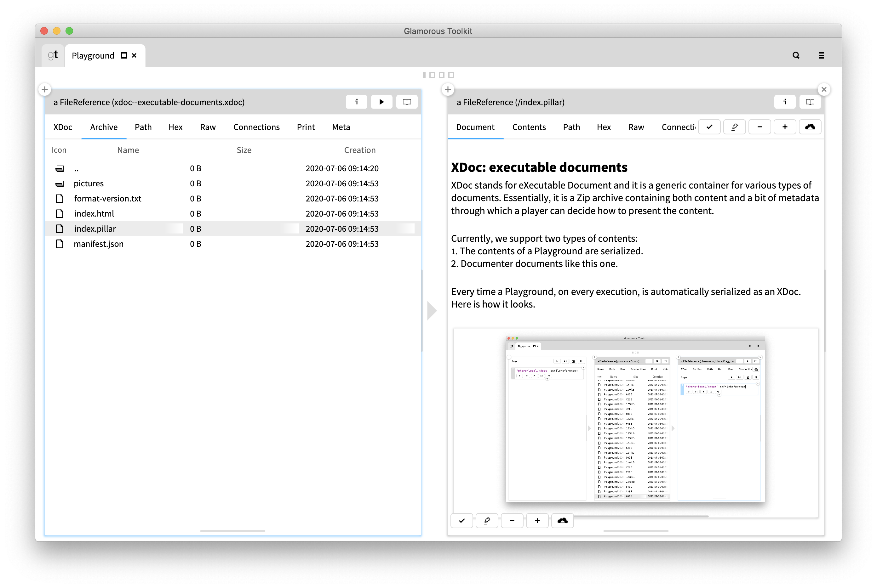The height and width of the screenshot is (588, 877).
Task: Click the bottom cloud button
Action: (x=562, y=521)
